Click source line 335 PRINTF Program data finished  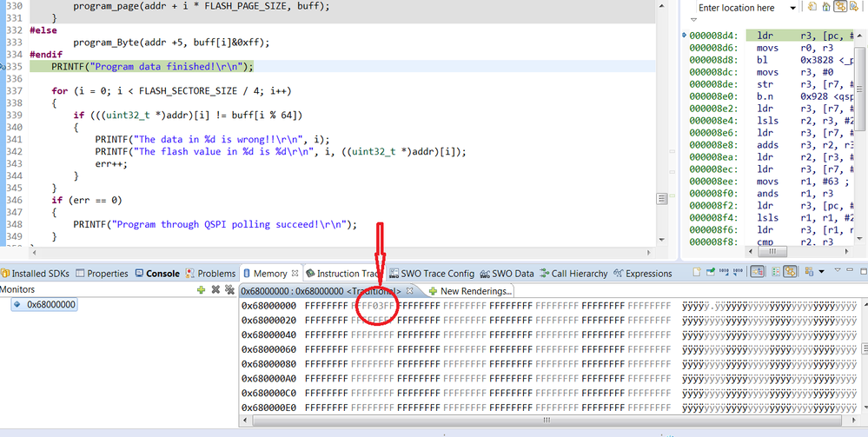(152, 67)
